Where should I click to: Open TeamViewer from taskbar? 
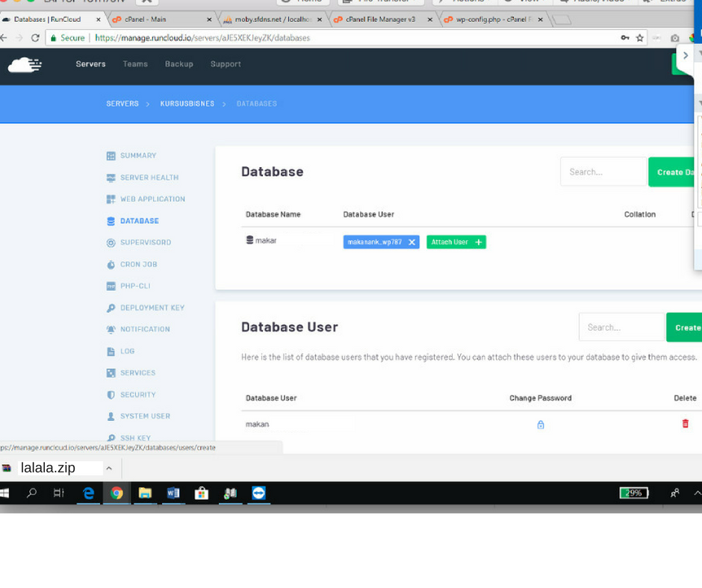259,493
